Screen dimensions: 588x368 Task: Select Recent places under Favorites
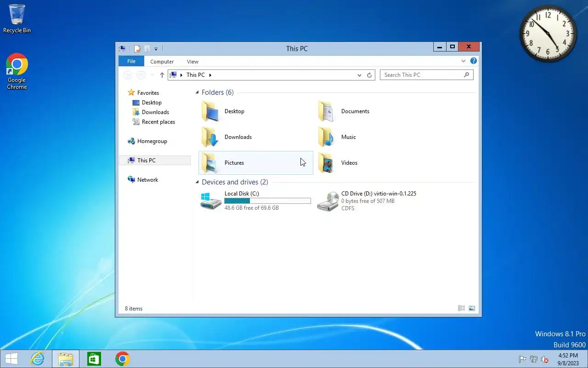(158, 122)
